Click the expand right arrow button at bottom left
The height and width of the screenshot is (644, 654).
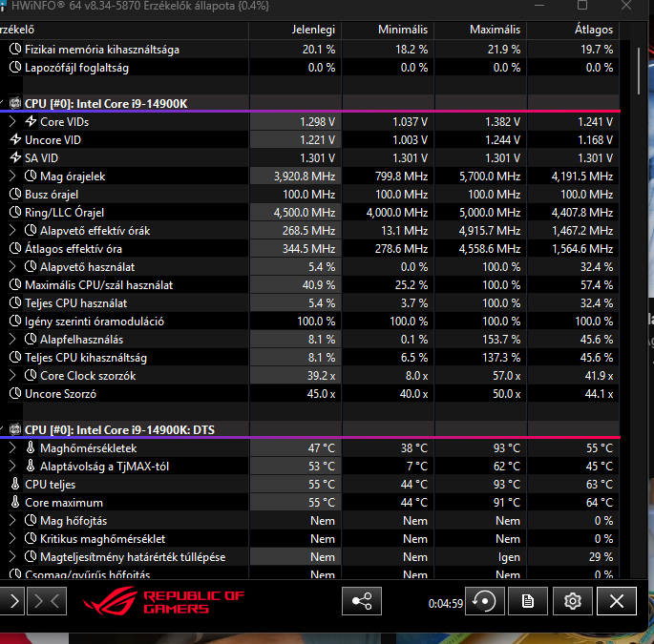[11, 601]
